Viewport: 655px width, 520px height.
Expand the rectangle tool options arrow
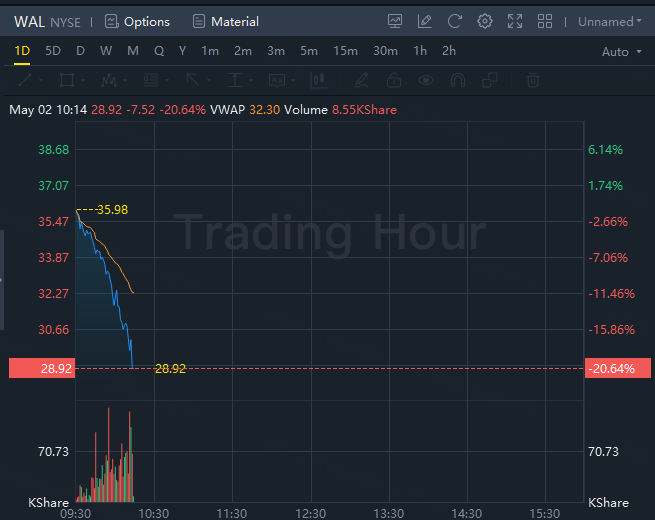click(x=83, y=80)
